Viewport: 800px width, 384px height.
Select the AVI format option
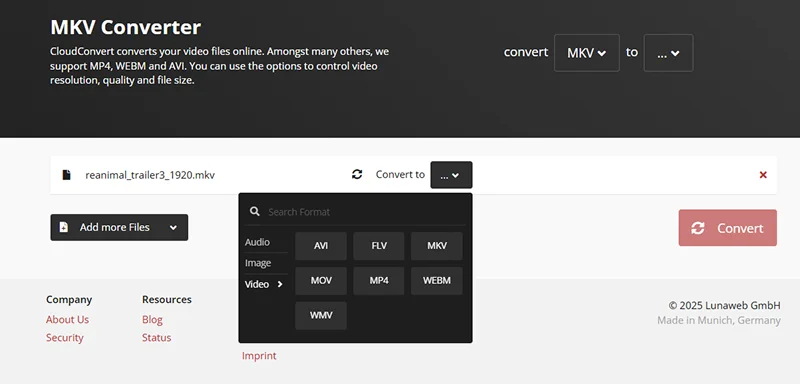coord(321,246)
